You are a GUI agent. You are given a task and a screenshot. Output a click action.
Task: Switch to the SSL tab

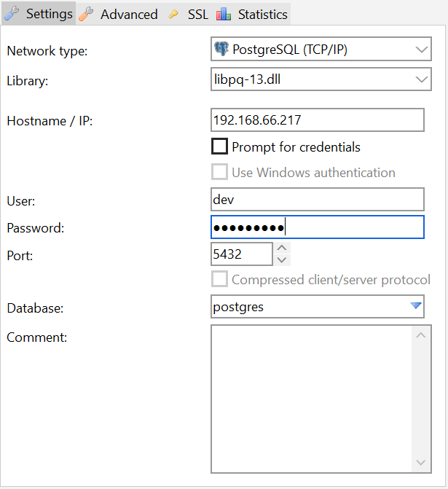click(197, 14)
